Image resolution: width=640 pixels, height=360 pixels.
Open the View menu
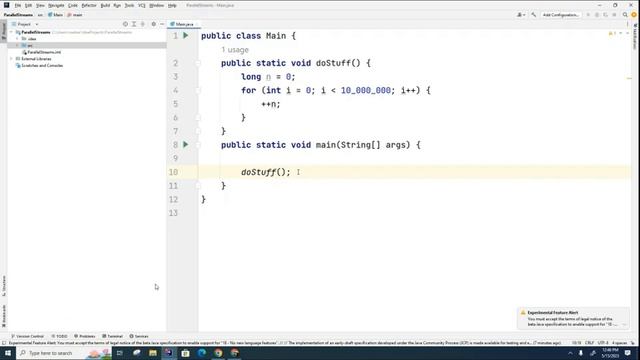pyautogui.click(x=40, y=5)
